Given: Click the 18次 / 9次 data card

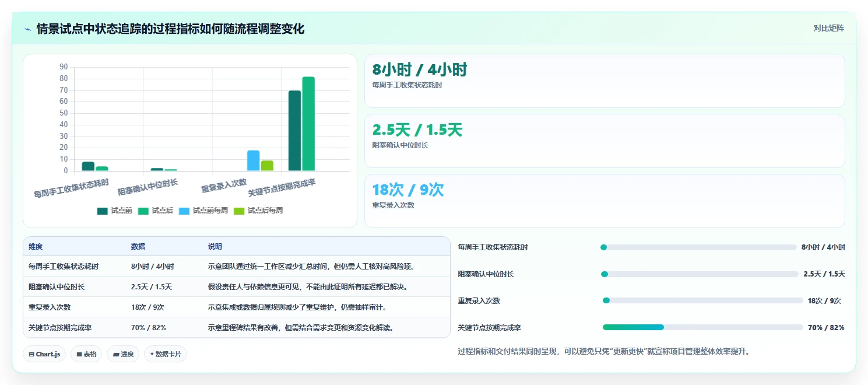Looking at the screenshot, I should 605,201.
